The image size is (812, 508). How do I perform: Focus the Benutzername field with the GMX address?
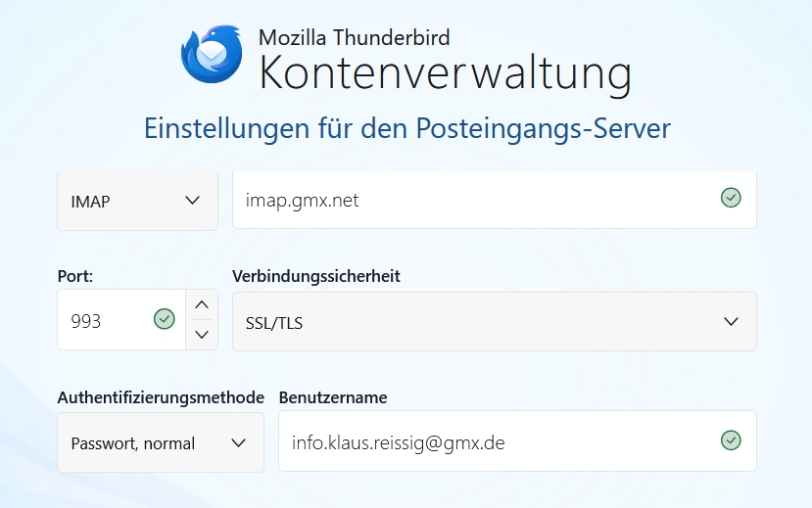490,442
